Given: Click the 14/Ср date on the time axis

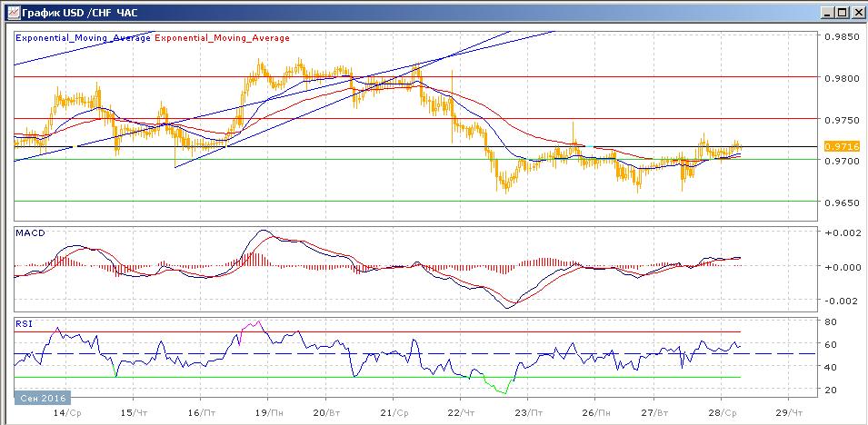Looking at the screenshot, I should coord(66,411).
